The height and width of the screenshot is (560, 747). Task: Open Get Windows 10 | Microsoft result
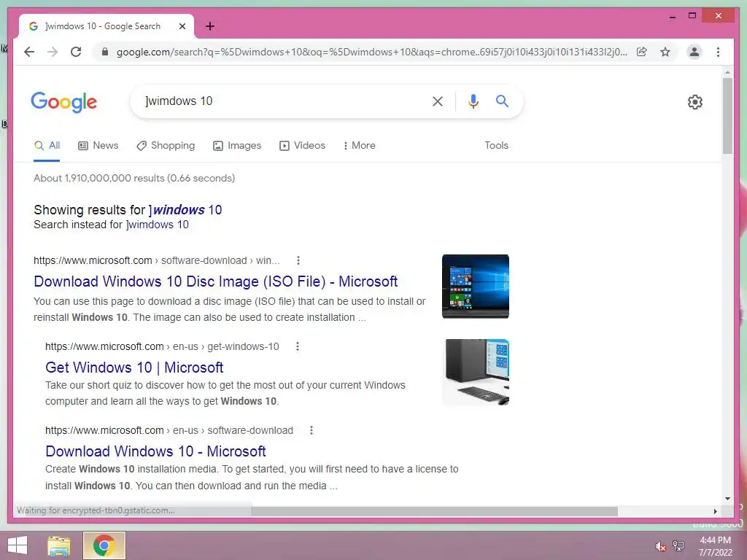pyautogui.click(x=134, y=367)
